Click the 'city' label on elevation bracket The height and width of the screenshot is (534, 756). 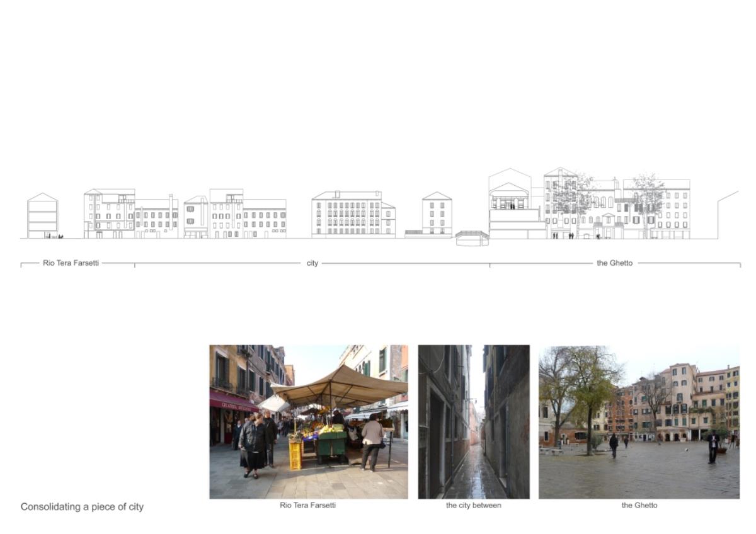[x=312, y=263]
